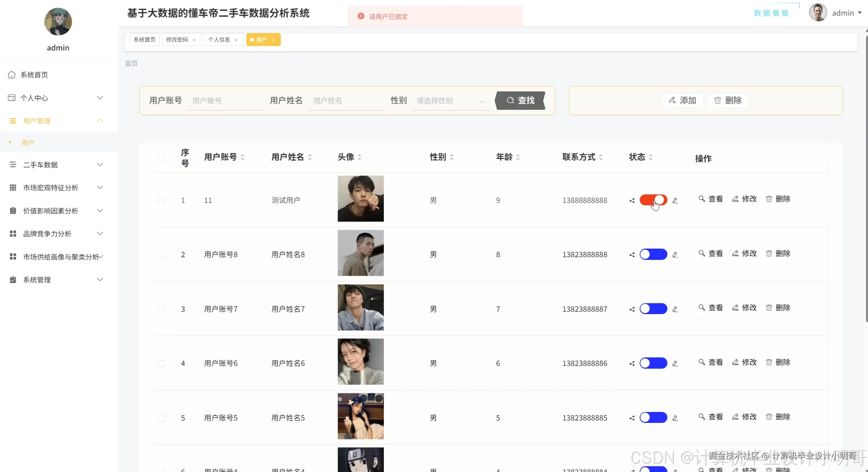868x472 pixels.
Task: Disable the status toggle for 用户账号8
Action: tap(653, 254)
